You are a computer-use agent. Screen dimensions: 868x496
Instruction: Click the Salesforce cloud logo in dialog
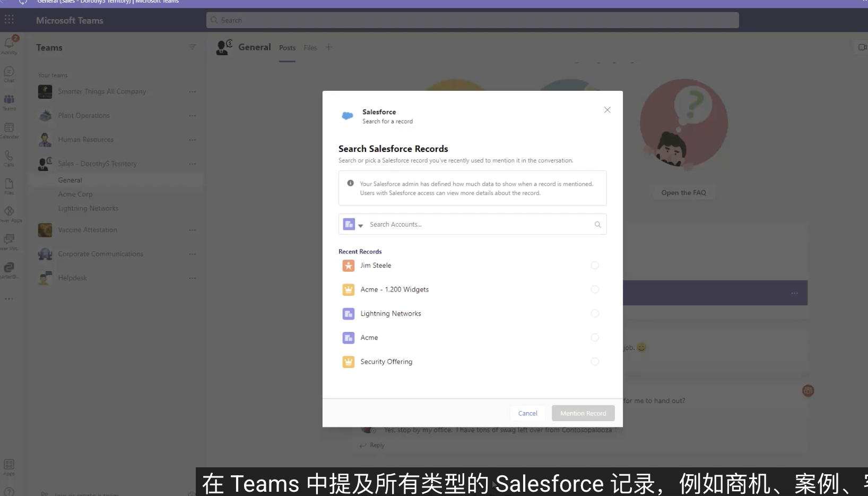pos(348,116)
